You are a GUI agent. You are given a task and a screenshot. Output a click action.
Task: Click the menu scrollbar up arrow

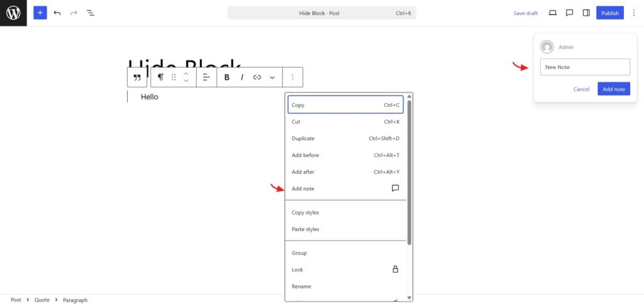[x=409, y=96]
